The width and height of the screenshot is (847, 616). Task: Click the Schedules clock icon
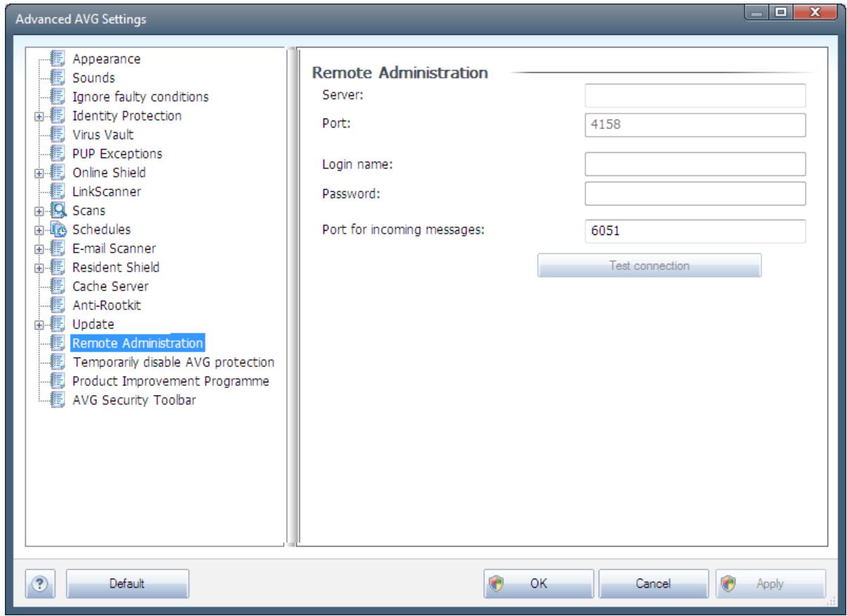[60, 229]
